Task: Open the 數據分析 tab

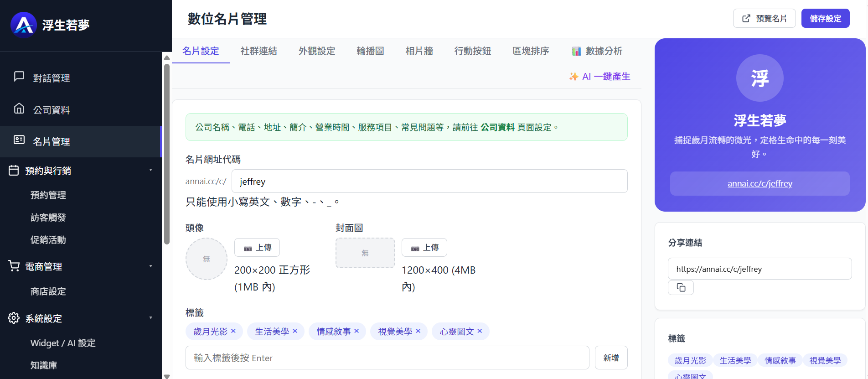Action: 597,51
